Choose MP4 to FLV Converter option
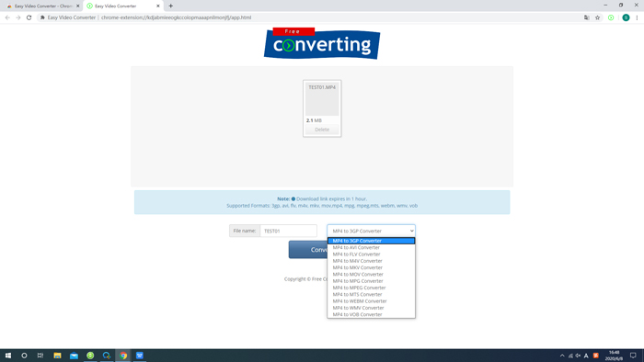 [371, 255]
